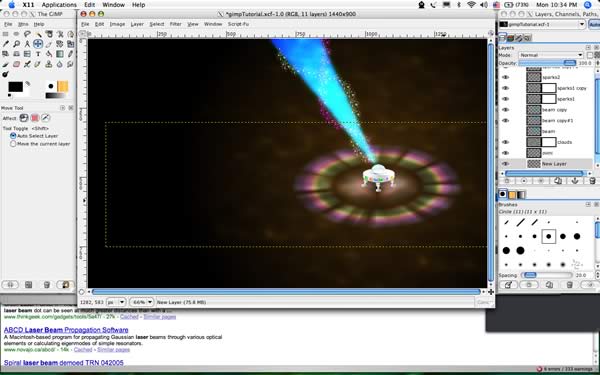
Task: Open Xtns menu in GIMP toolbox
Action: pyautogui.click(x=23, y=24)
